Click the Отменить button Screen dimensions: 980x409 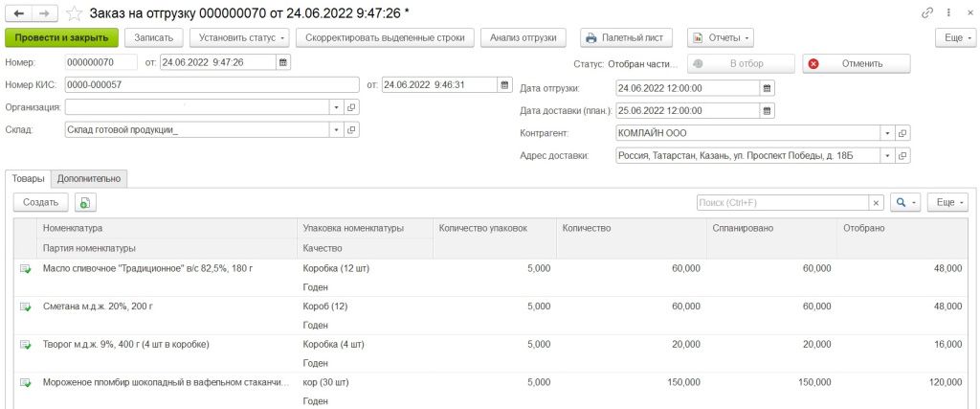(x=857, y=63)
